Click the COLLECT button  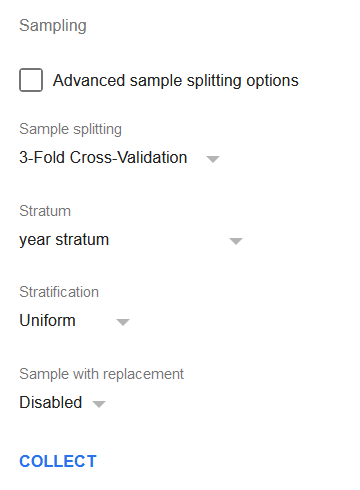[x=58, y=461]
